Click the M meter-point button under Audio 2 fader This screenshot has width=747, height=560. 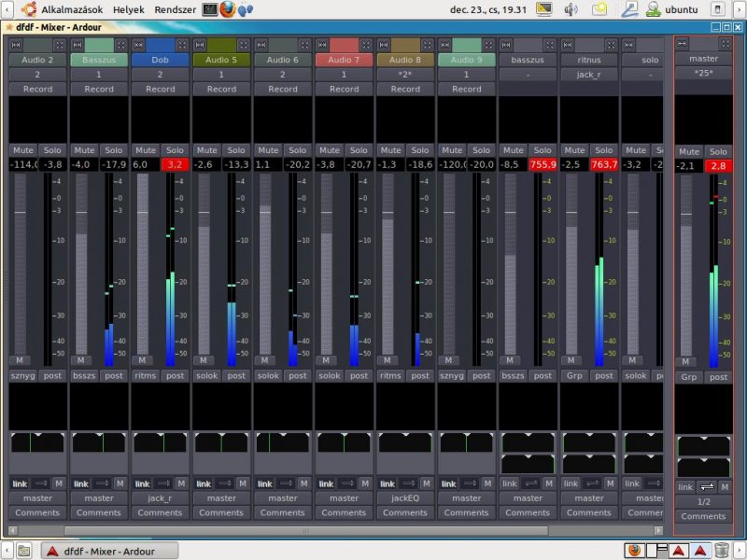click(20, 360)
